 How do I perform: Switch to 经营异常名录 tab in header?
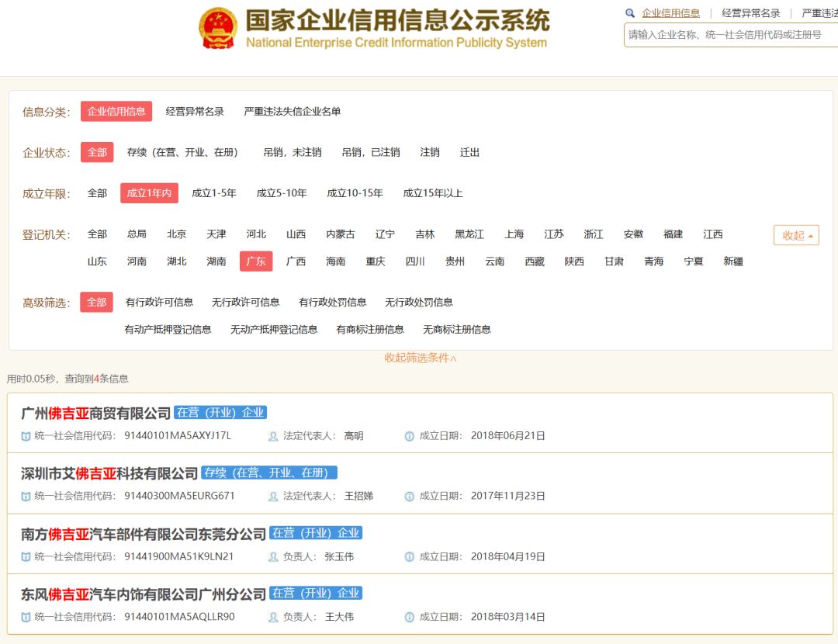750,13
